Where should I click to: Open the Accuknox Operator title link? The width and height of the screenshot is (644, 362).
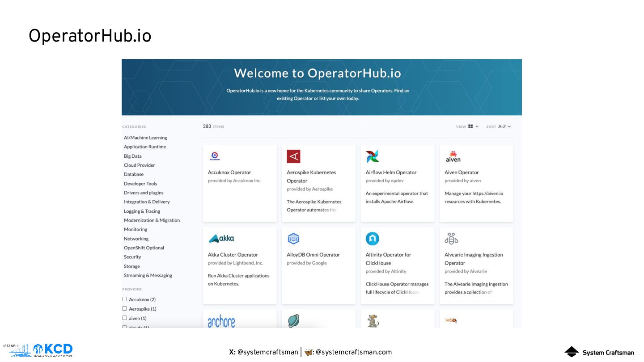229,173
